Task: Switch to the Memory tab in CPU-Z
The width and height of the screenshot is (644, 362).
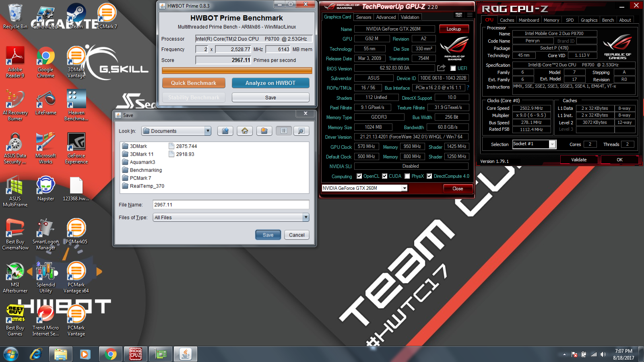Action: [x=551, y=20]
